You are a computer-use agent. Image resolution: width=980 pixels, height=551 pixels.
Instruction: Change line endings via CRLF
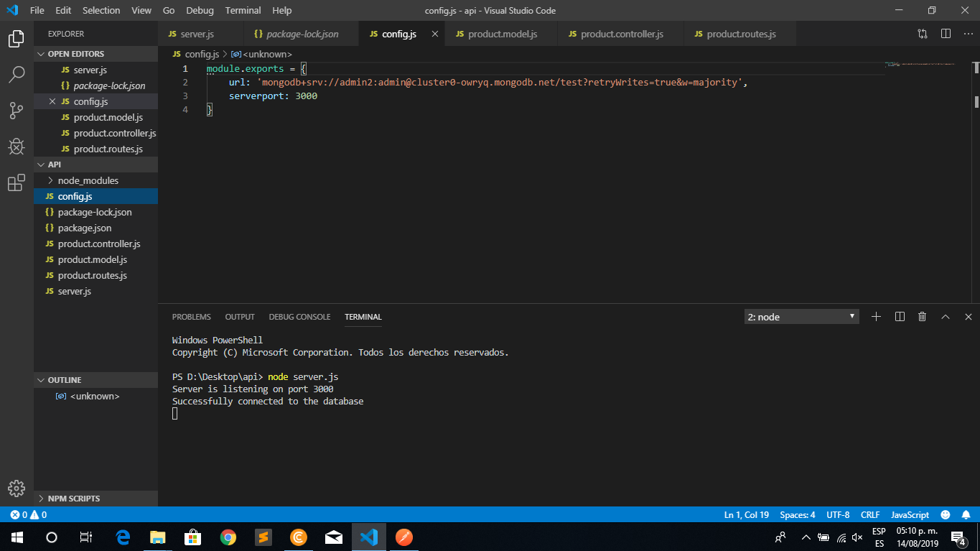tap(870, 514)
